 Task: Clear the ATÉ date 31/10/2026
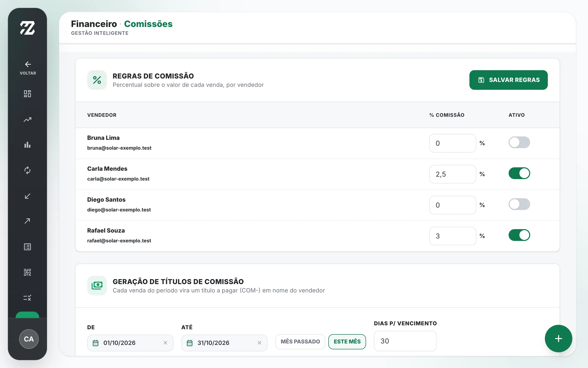tap(259, 343)
